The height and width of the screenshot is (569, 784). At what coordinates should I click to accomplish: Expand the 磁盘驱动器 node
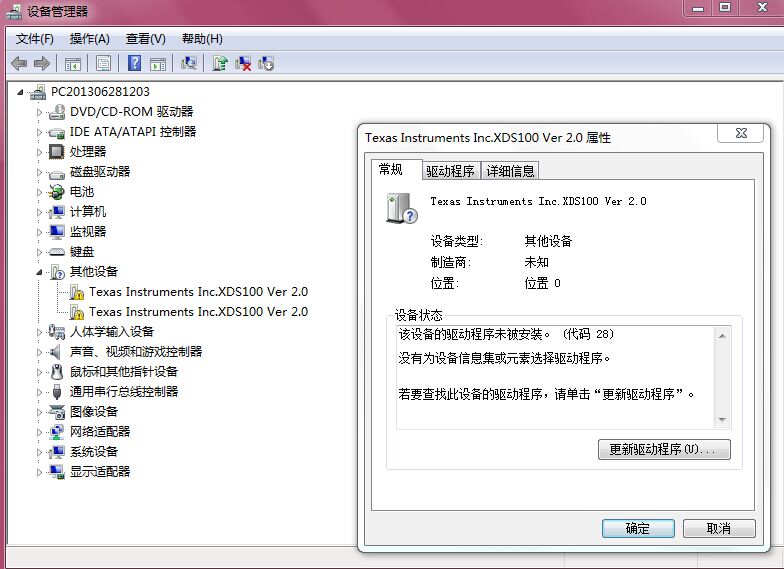39,172
